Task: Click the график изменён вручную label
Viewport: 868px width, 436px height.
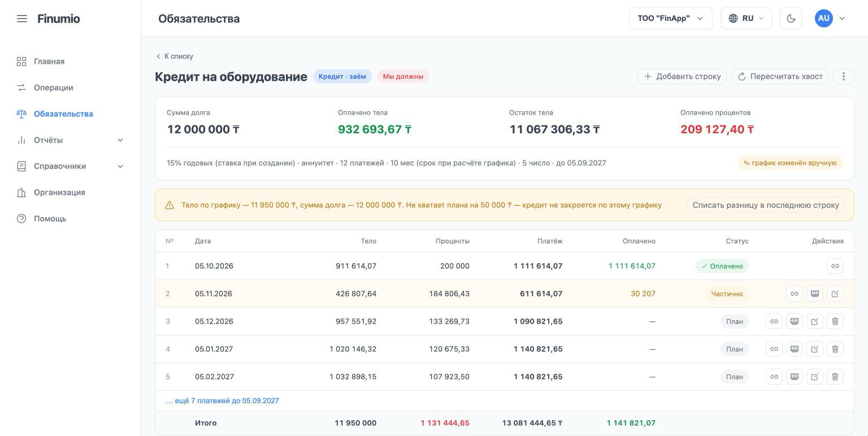Action: pos(790,163)
